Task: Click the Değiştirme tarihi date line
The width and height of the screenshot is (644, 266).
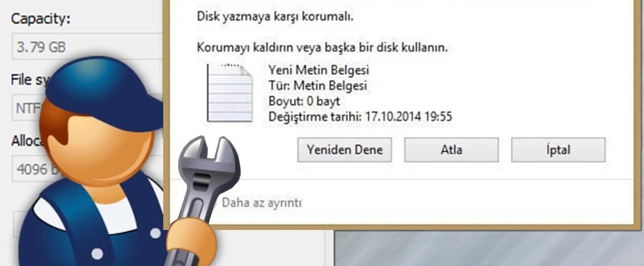Action: (360, 116)
